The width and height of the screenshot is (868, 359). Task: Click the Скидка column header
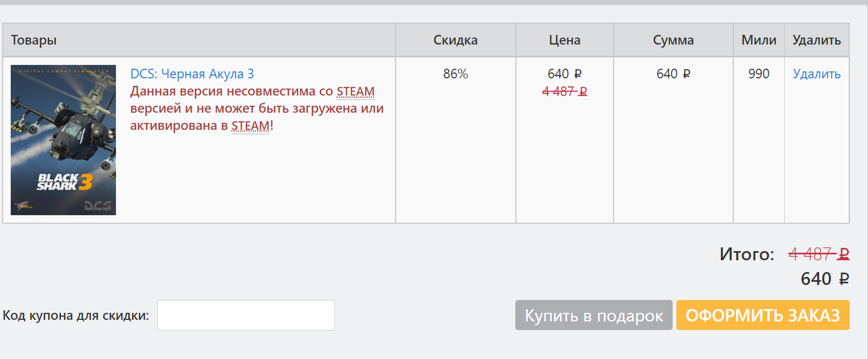[x=456, y=40]
